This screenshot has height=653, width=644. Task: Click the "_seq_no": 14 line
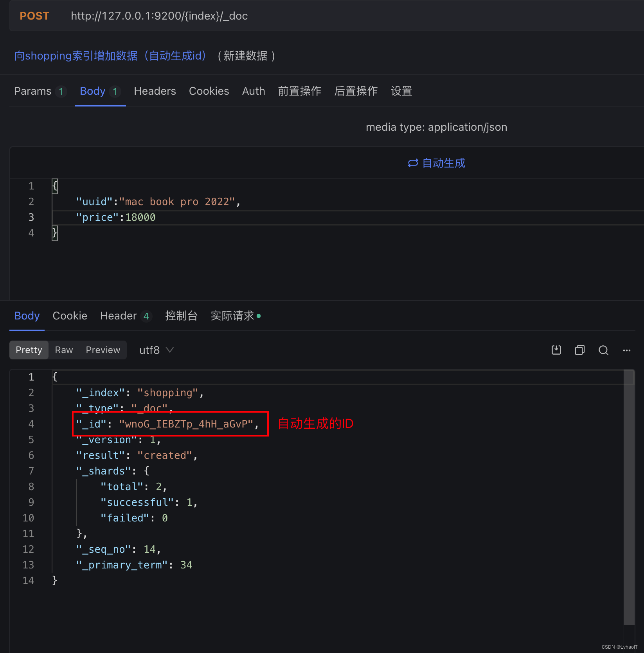[119, 549]
